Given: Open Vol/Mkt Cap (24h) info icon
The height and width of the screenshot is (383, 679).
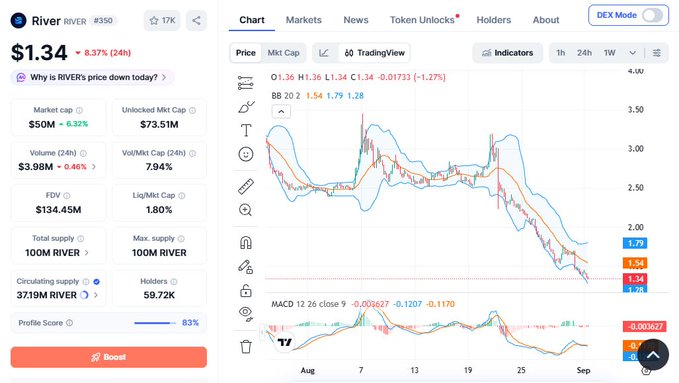Looking at the screenshot, I should (192, 153).
